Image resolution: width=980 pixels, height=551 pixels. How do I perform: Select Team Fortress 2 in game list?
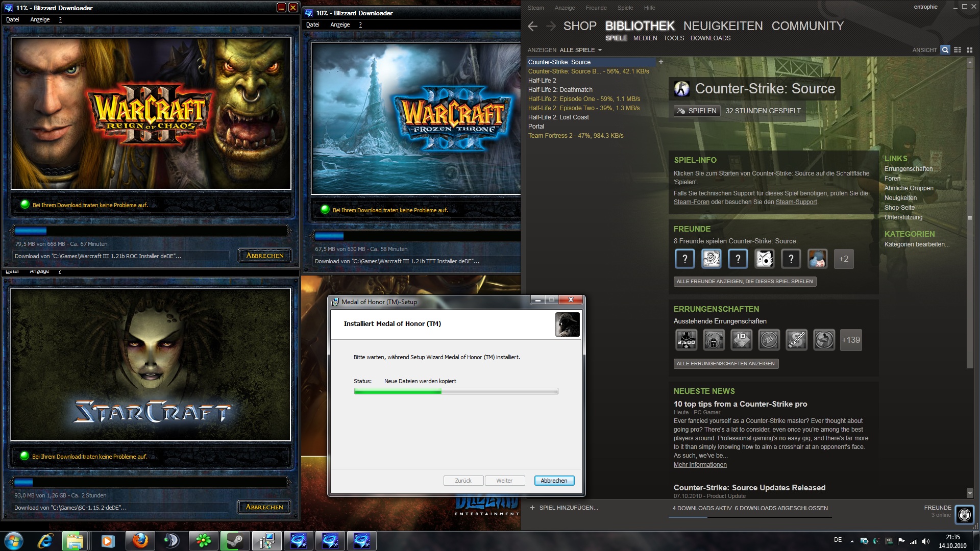(575, 136)
